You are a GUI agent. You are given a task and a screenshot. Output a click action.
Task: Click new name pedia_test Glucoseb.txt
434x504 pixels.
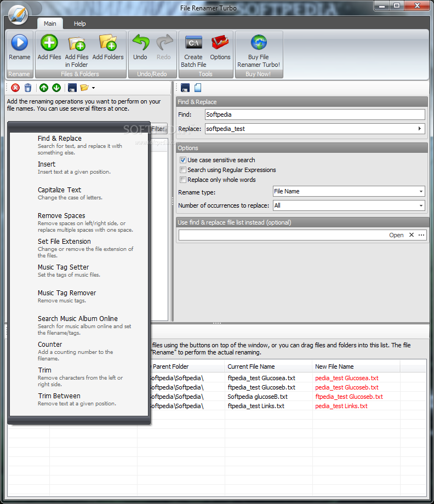pos(346,387)
